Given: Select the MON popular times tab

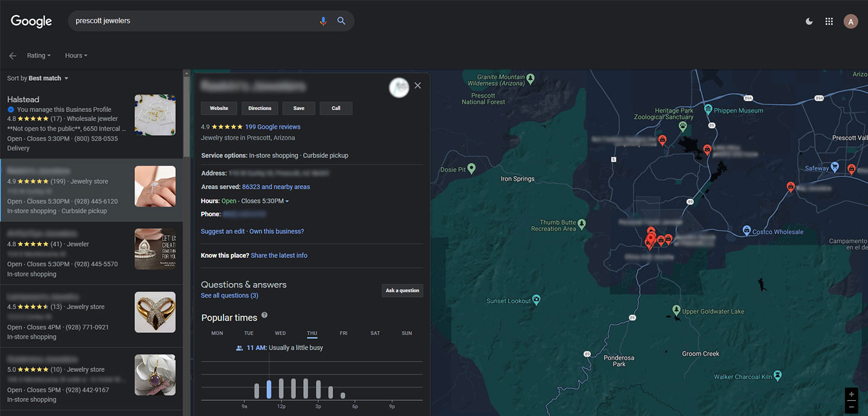Looking at the screenshot, I should 217,333.
